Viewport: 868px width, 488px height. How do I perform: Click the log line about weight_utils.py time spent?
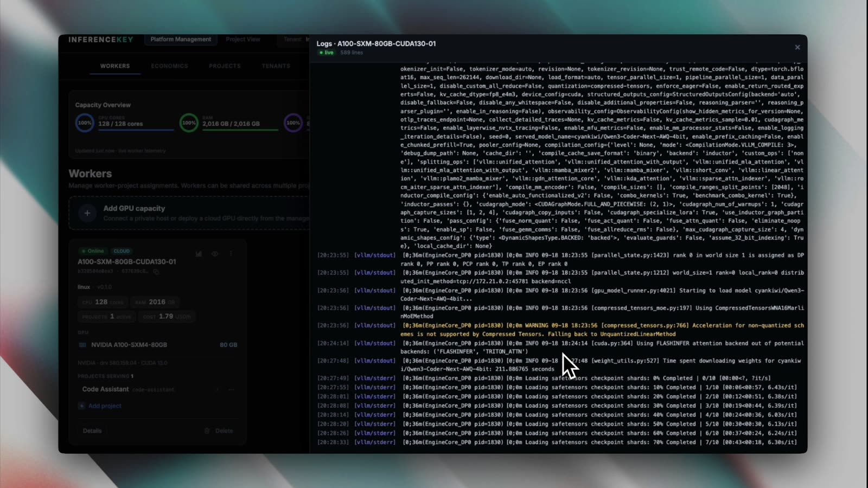pos(559,365)
